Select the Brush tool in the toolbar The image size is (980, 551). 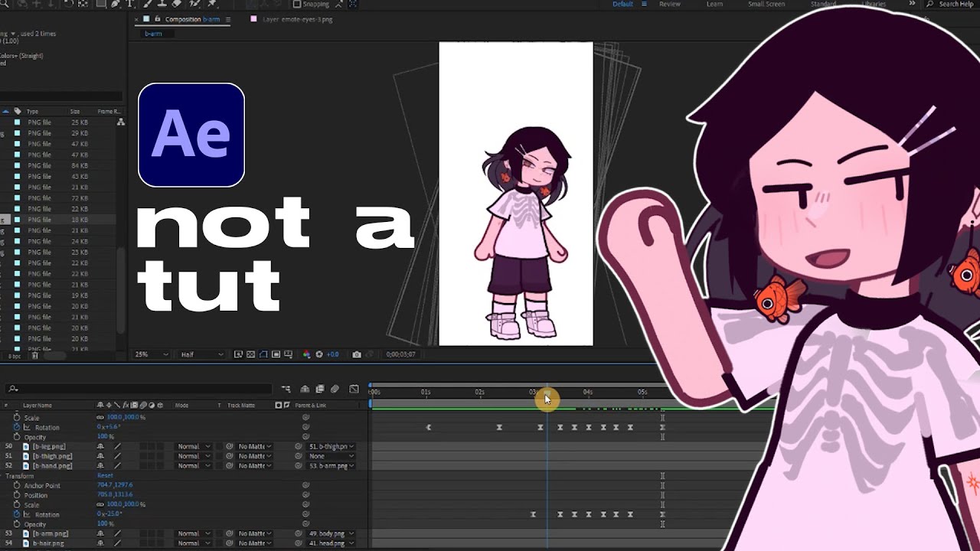click(147, 4)
